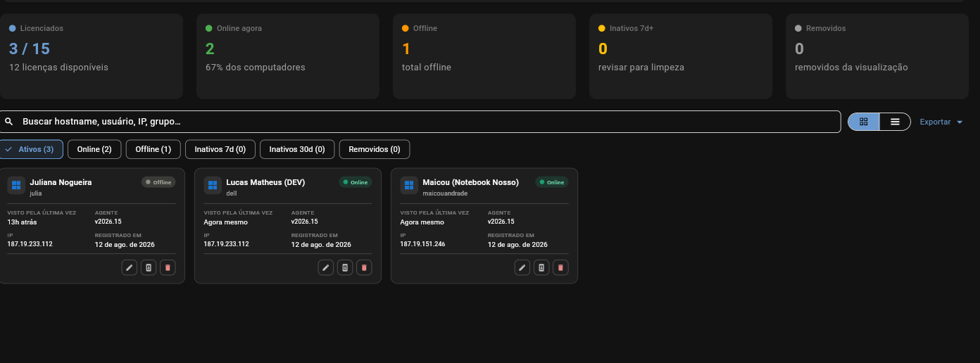Click the Maicou (Notebook Nosso) name
This screenshot has width=980, height=363.
(470, 182)
